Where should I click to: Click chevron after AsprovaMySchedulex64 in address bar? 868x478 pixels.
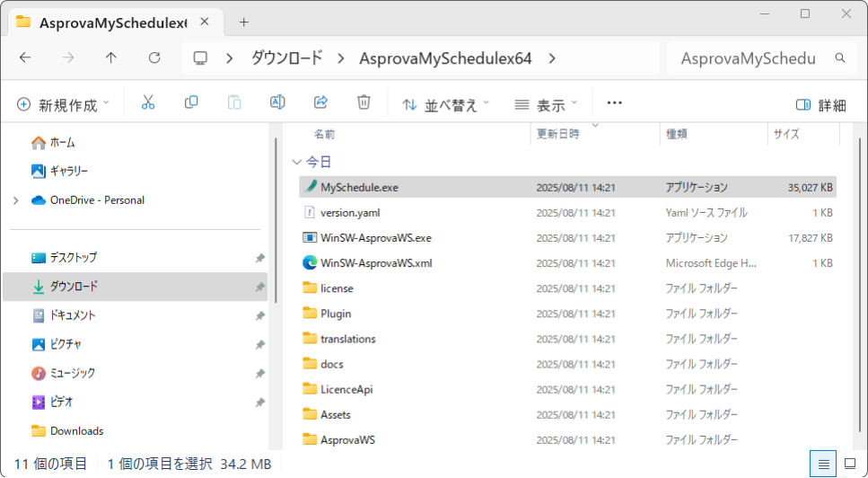tap(552, 58)
